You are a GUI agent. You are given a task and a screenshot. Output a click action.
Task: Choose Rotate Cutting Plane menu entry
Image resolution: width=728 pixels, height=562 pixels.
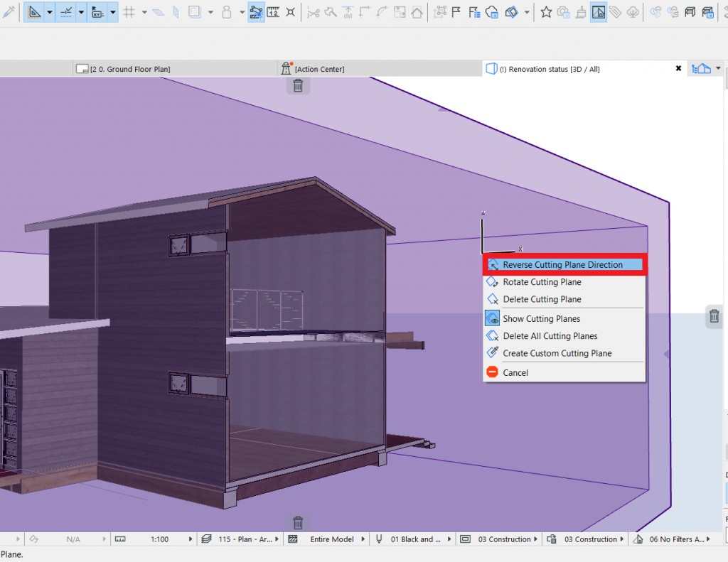[564, 281]
